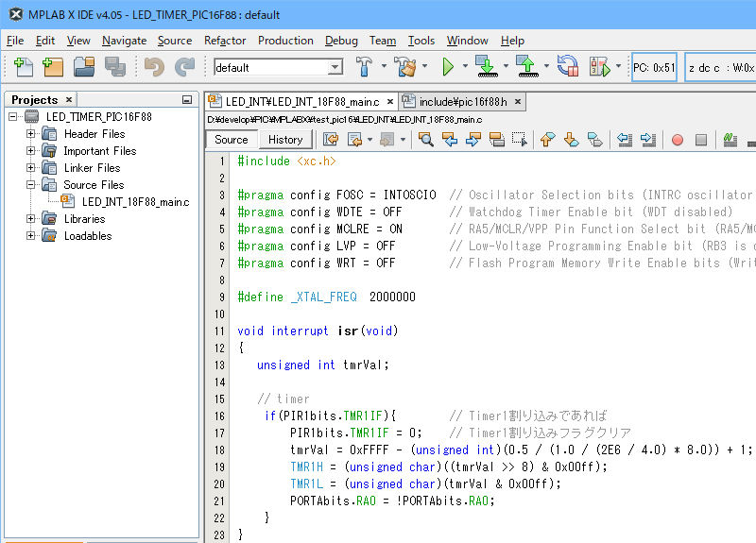Screen dimensions: 756x543
Task: Close the Projects panel tab
Action: [69, 99]
